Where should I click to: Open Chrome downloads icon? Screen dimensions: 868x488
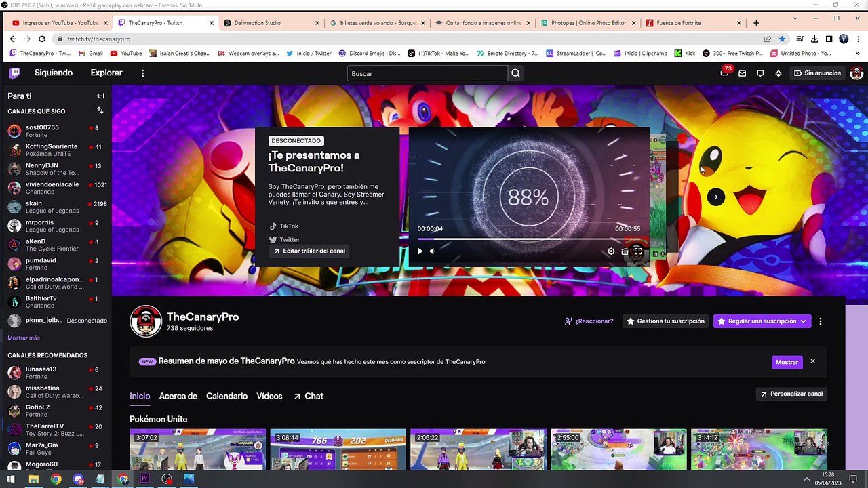tap(814, 39)
